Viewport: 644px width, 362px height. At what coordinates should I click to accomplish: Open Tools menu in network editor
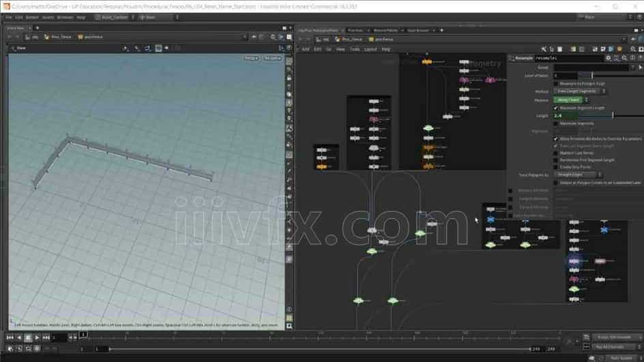point(355,49)
